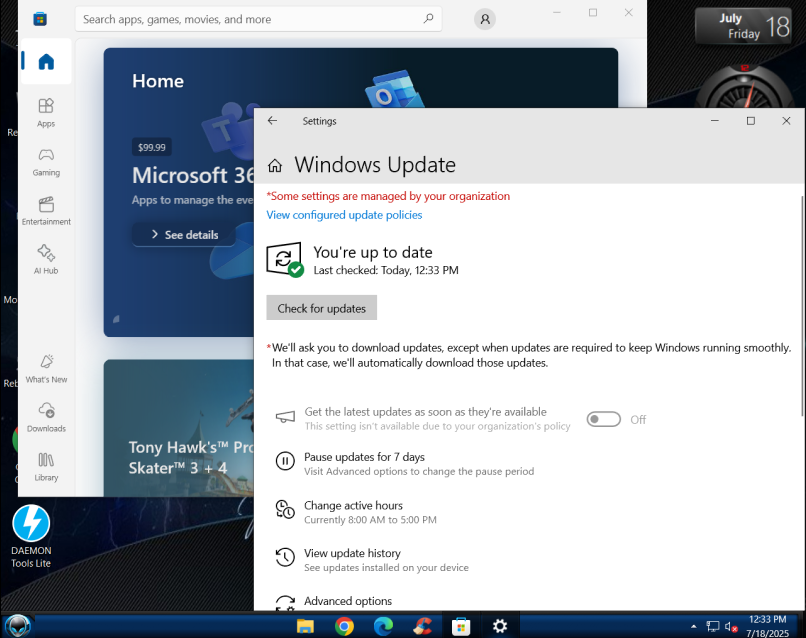
Task: Open AI Hub in Microsoft Store
Action: pyautogui.click(x=46, y=260)
